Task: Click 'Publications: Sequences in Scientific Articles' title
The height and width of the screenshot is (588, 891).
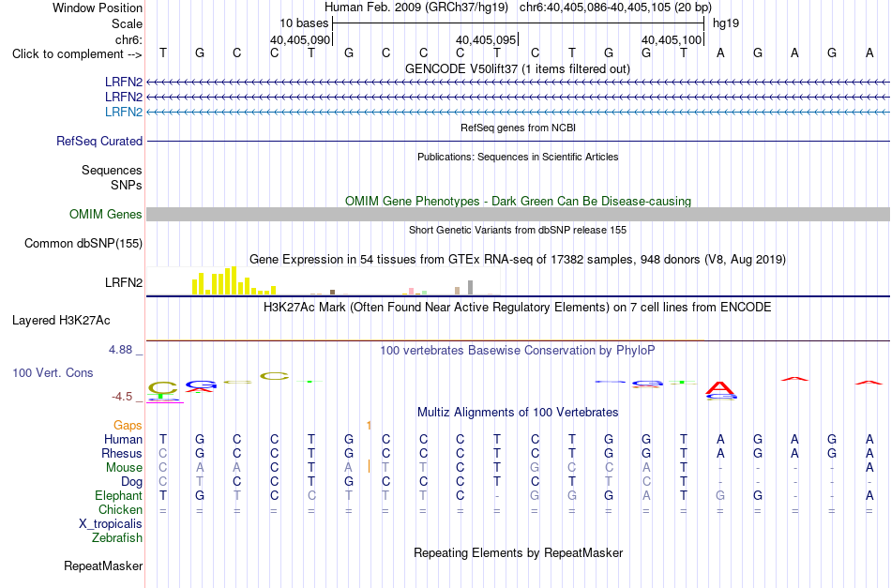Action: point(519,157)
